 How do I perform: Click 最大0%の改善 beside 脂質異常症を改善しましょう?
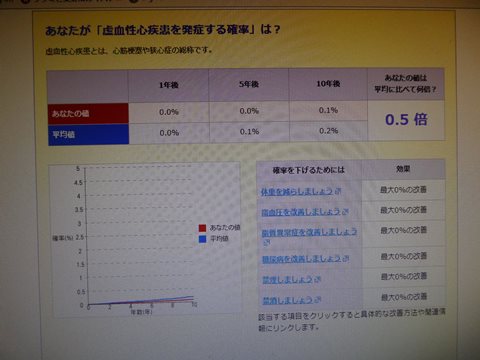(404, 230)
